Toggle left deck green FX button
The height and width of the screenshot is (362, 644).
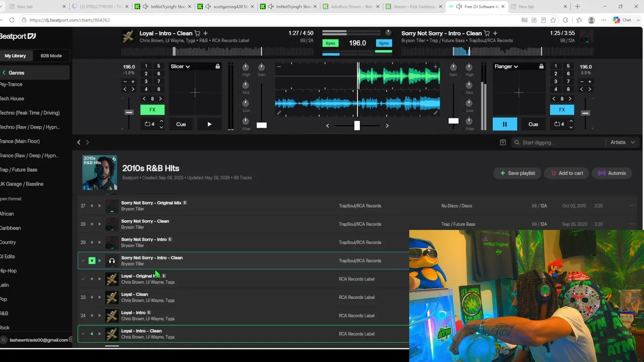coord(152,110)
